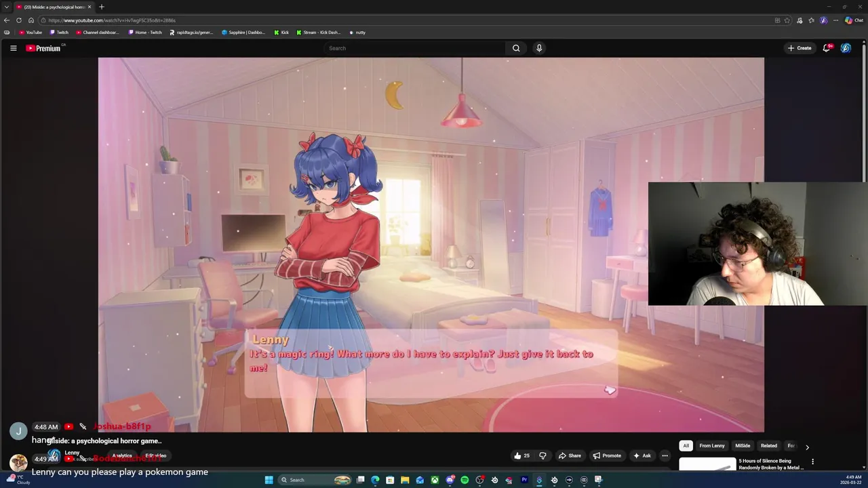Open Copilot Chat in browser toolbar
868x488 pixels.
tap(854, 20)
